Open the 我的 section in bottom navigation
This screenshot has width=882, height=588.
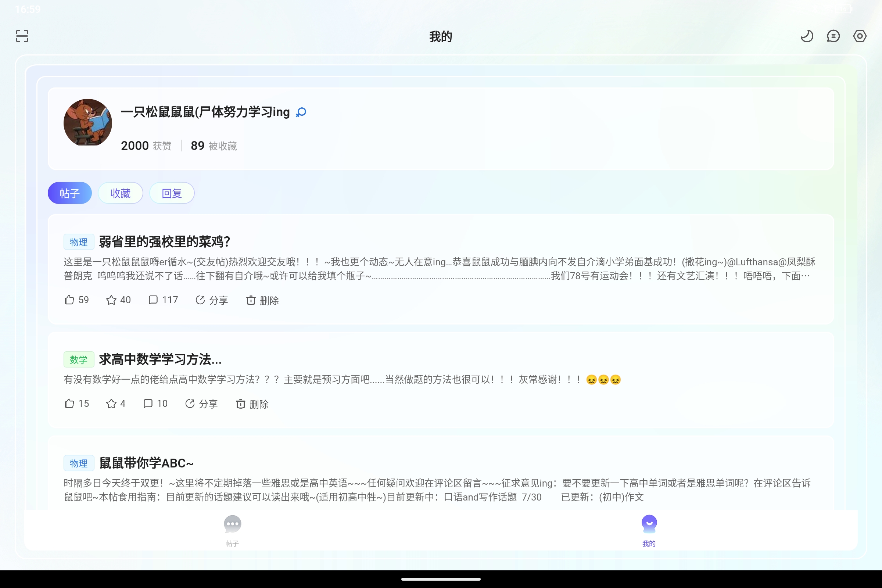(x=649, y=530)
